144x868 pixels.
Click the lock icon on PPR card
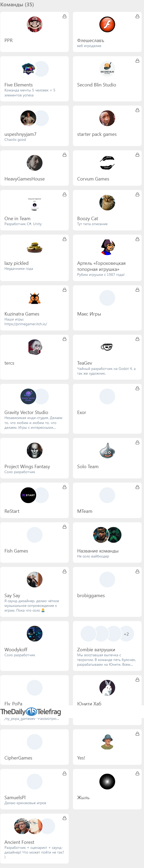click(65, 16)
